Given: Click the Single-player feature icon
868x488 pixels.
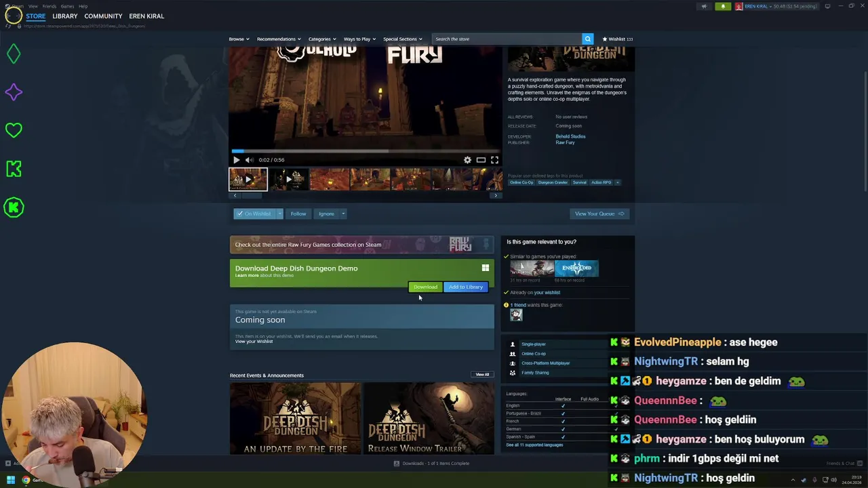Looking at the screenshot, I should point(513,344).
